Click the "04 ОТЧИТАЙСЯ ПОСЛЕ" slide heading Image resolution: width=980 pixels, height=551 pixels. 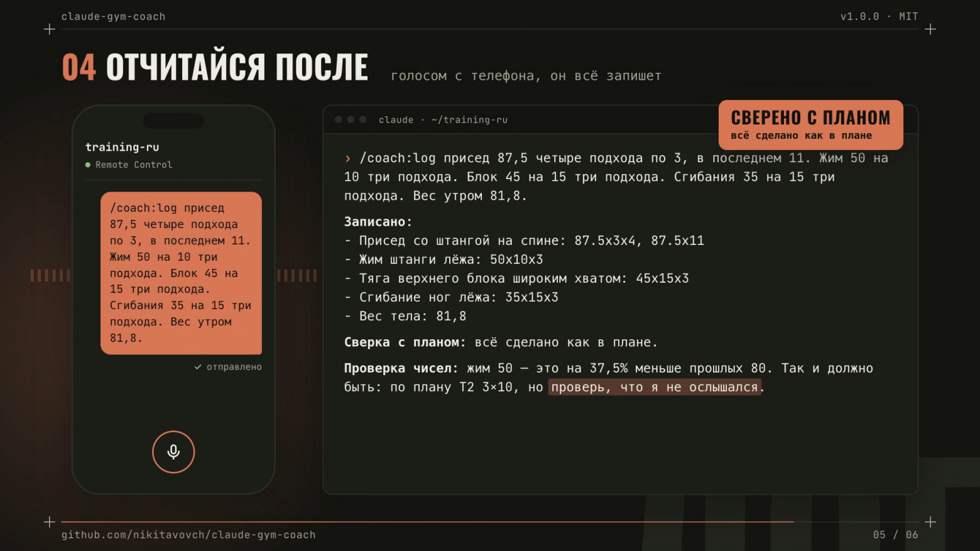pos(215,67)
